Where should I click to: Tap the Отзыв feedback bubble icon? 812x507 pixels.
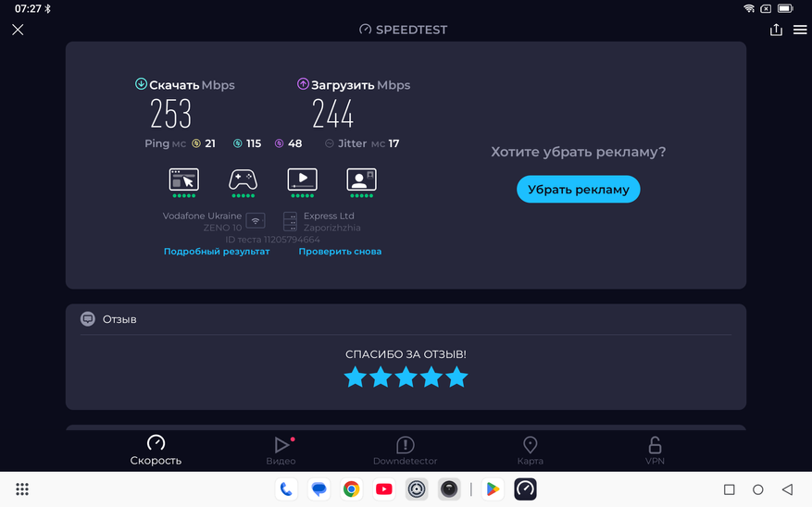(88, 319)
